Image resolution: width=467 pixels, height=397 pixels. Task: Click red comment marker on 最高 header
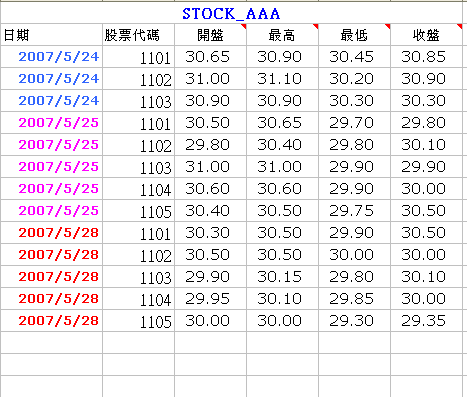[316, 26]
